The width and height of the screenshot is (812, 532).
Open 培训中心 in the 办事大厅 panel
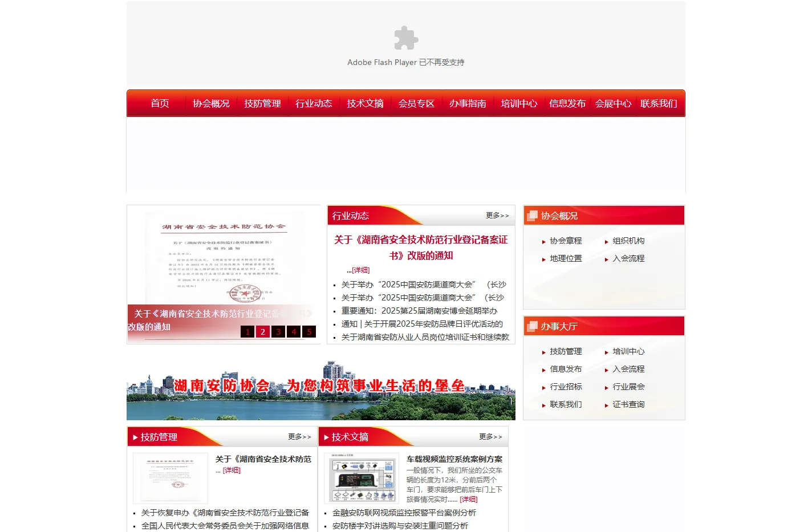pyautogui.click(x=628, y=351)
